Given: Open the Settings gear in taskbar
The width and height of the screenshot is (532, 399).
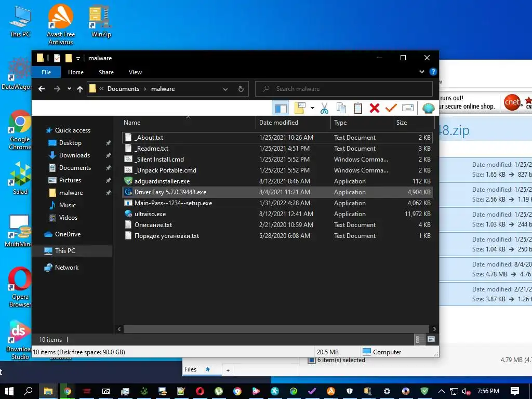Looking at the screenshot, I should [387, 391].
